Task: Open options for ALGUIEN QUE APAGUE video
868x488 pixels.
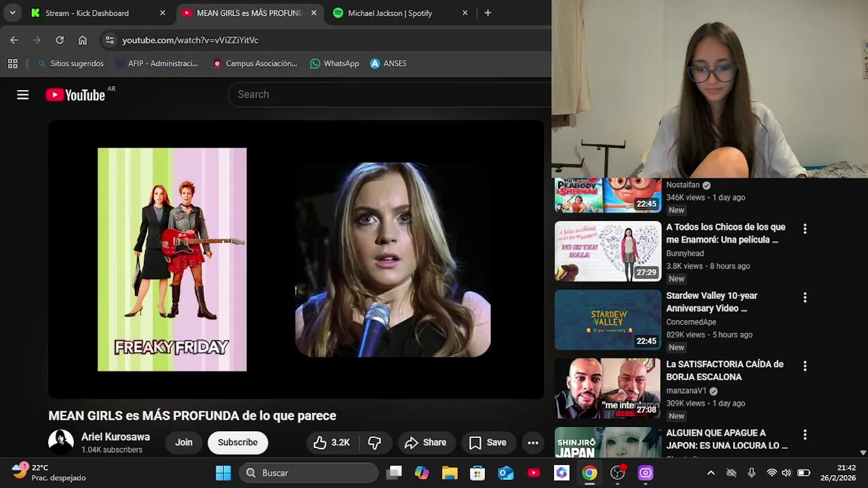Action: pyautogui.click(x=805, y=434)
